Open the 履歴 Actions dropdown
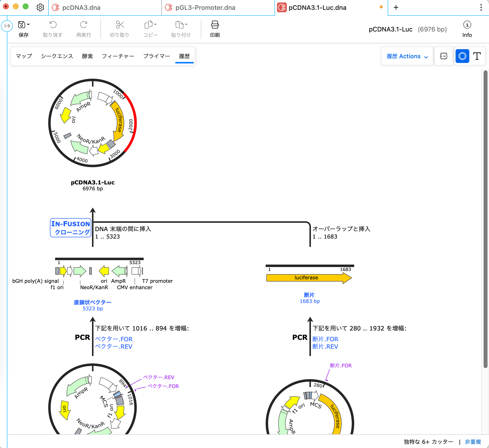 (x=407, y=56)
